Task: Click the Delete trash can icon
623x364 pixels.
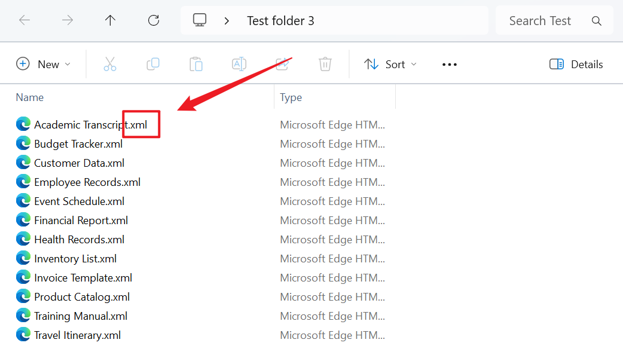Action: 325,64
